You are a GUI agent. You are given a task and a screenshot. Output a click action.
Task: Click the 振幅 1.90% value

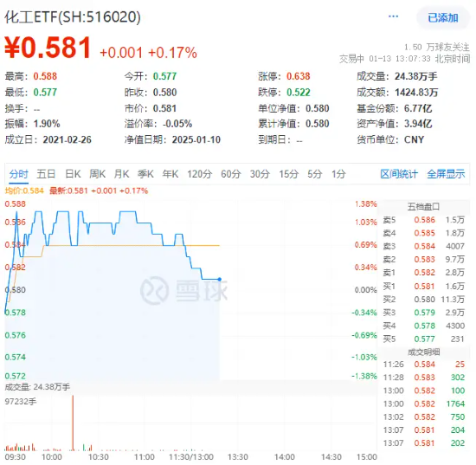pos(47,124)
